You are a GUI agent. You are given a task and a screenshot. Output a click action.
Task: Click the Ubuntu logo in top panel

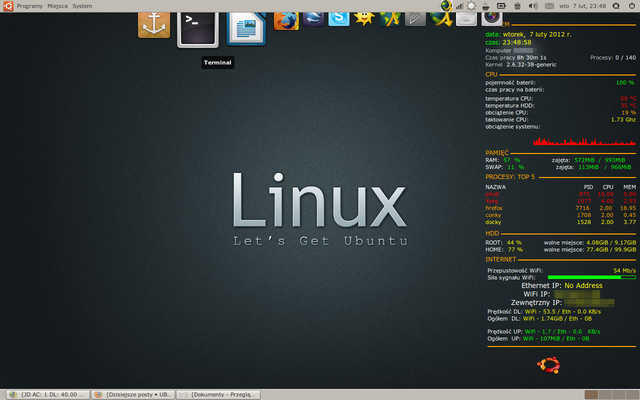[8, 6]
